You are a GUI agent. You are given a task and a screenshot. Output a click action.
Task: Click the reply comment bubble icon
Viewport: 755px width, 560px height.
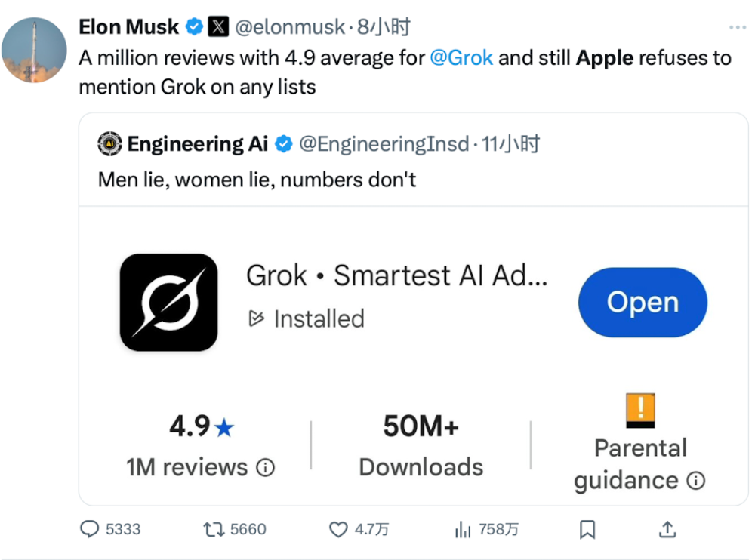(x=89, y=529)
